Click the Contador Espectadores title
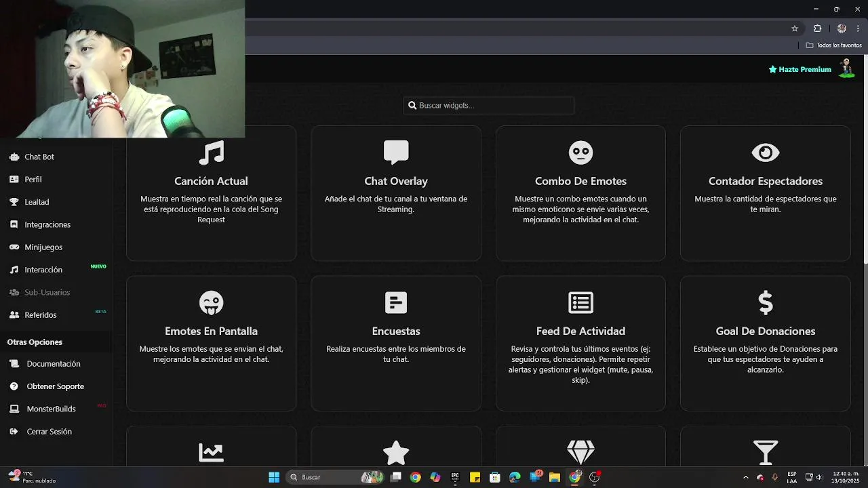The width and height of the screenshot is (868, 488). pyautogui.click(x=766, y=181)
